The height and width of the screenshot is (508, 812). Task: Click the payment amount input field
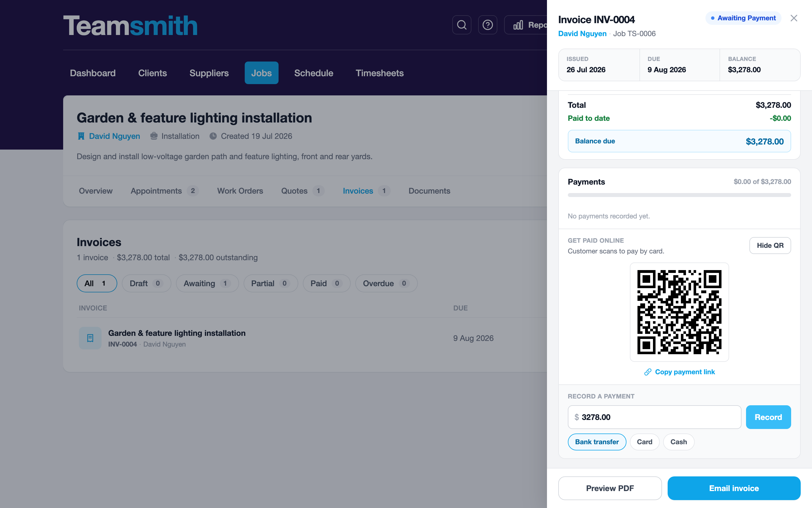tap(654, 417)
